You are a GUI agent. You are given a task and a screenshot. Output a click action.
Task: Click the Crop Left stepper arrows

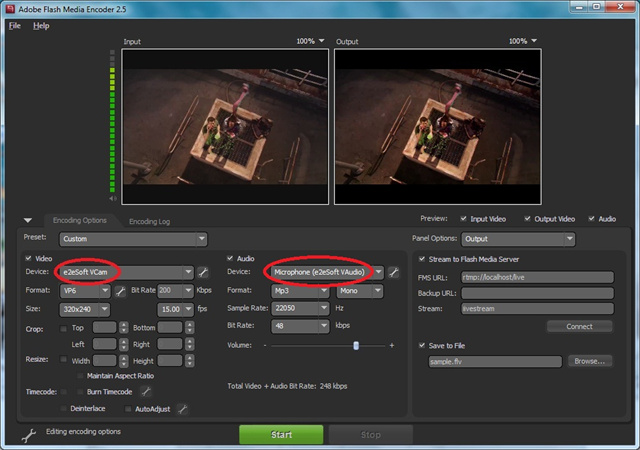pos(124,344)
